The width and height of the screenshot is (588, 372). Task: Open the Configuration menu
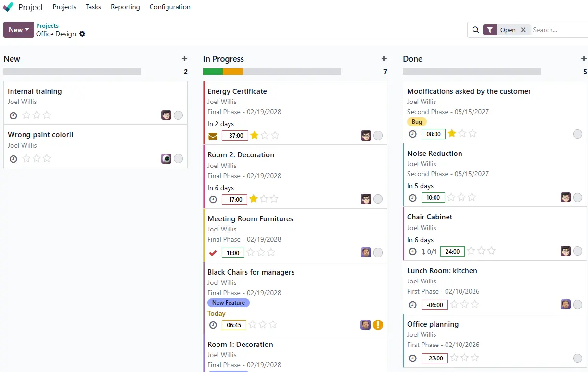click(170, 7)
